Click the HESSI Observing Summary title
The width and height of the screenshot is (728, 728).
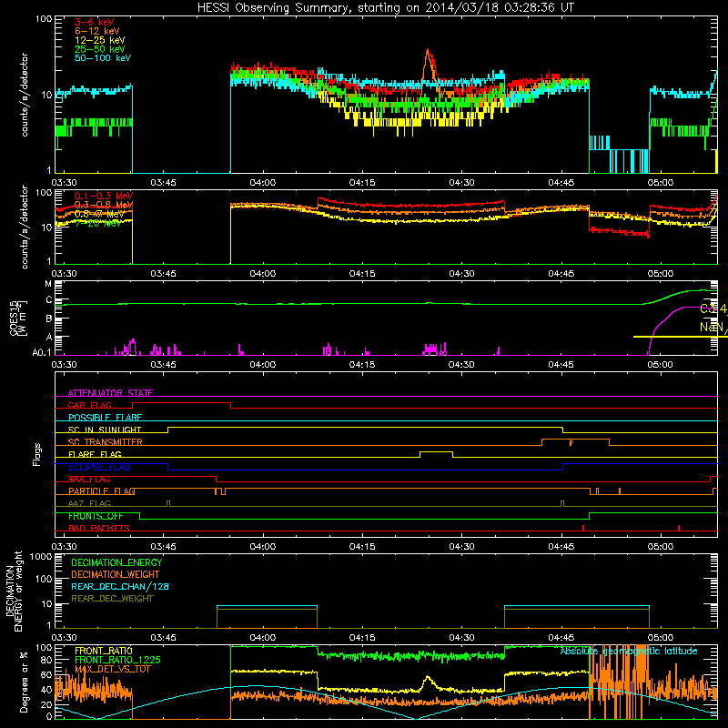pyautogui.click(x=385, y=7)
